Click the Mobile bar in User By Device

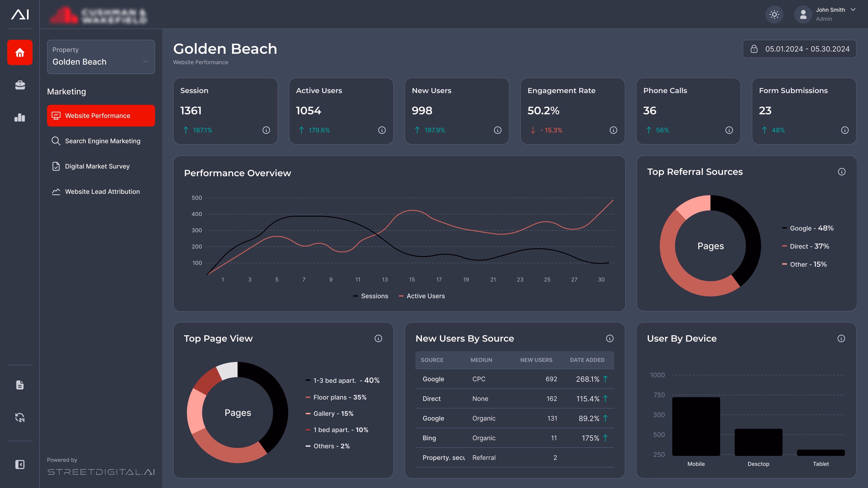click(696, 426)
